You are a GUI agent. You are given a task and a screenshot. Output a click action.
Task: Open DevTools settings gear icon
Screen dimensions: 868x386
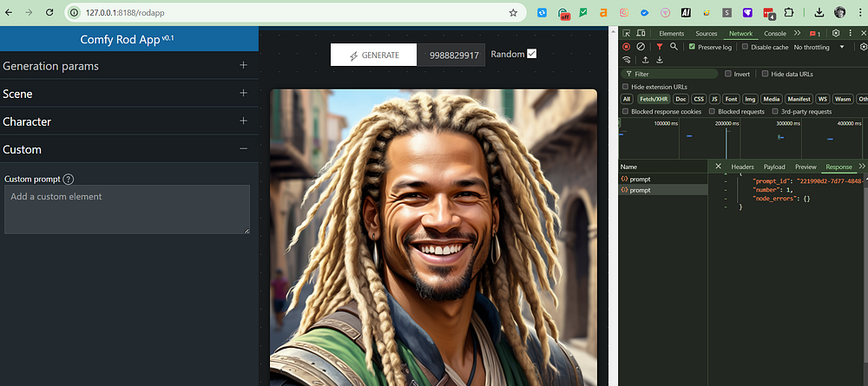836,33
